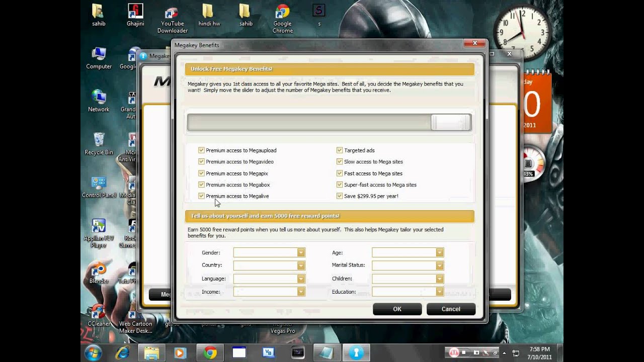Click the earn 5000 free reward points header
Screen dimensions: 644x362
coord(330,216)
